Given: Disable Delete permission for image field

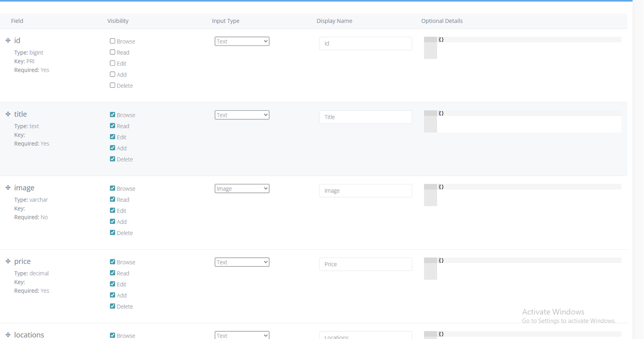Looking at the screenshot, I should pos(113,233).
